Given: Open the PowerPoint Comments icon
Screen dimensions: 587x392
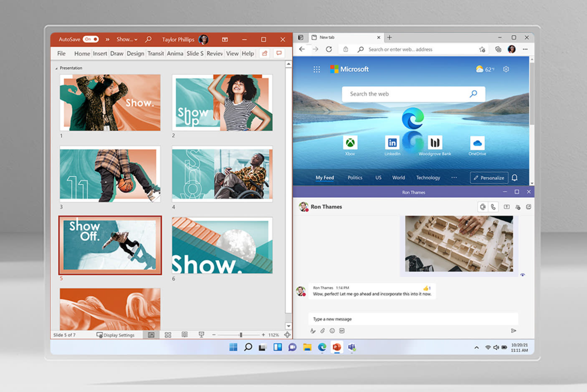Looking at the screenshot, I should point(279,53).
